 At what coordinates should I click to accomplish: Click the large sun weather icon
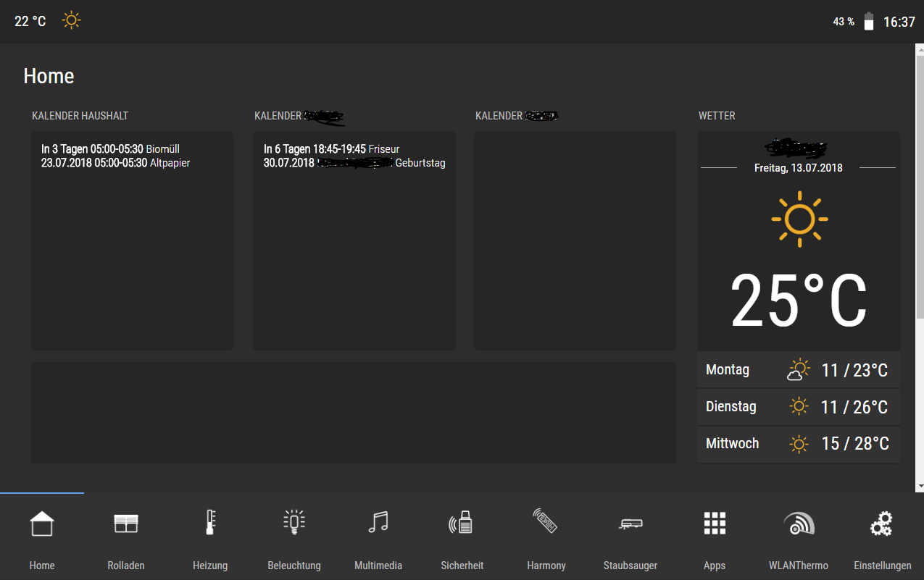coord(799,219)
